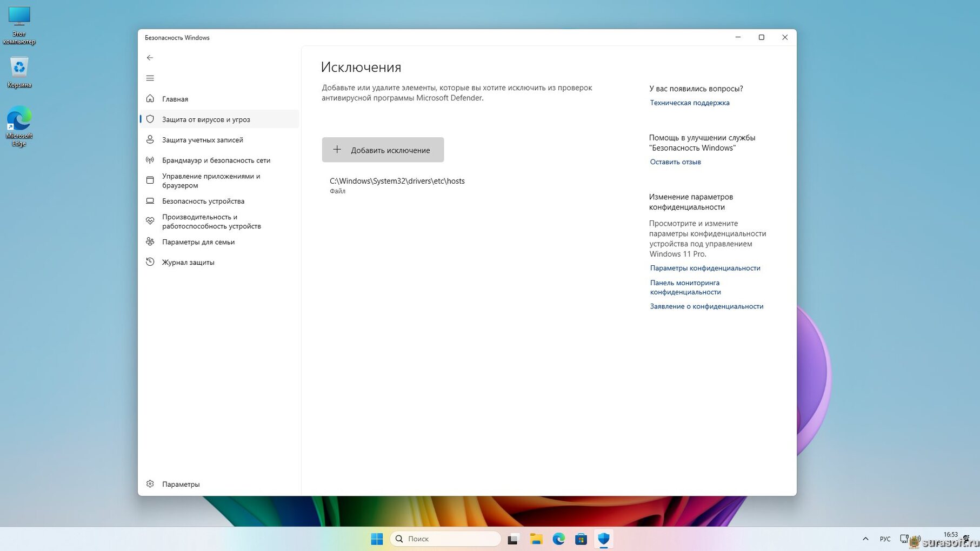Screen dimensions: 980x551
Task: Expand the hosts file exclusion entry
Action: coord(397,185)
